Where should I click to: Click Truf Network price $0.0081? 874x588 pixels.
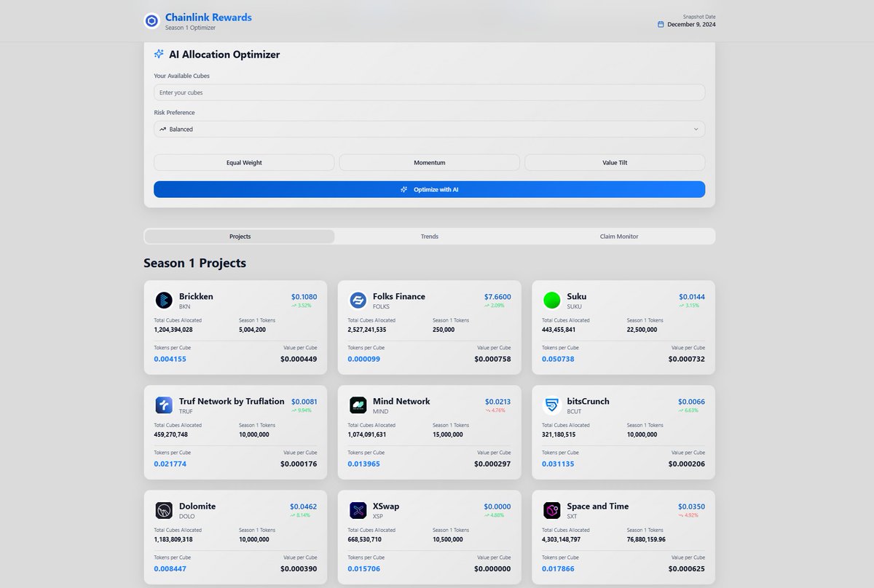[304, 402]
